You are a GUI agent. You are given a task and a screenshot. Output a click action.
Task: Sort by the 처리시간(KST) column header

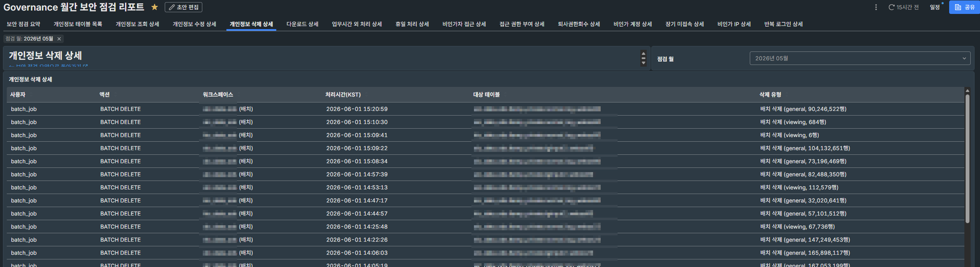coord(343,94)
